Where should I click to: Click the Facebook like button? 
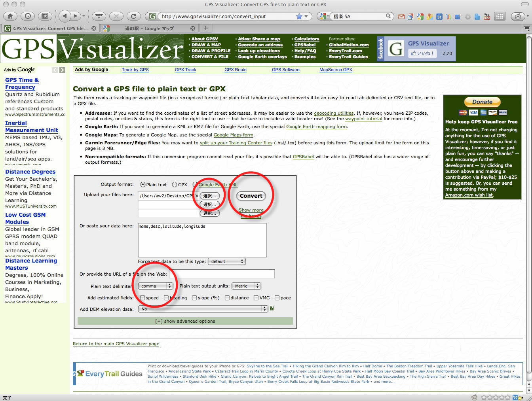point(422,53)
